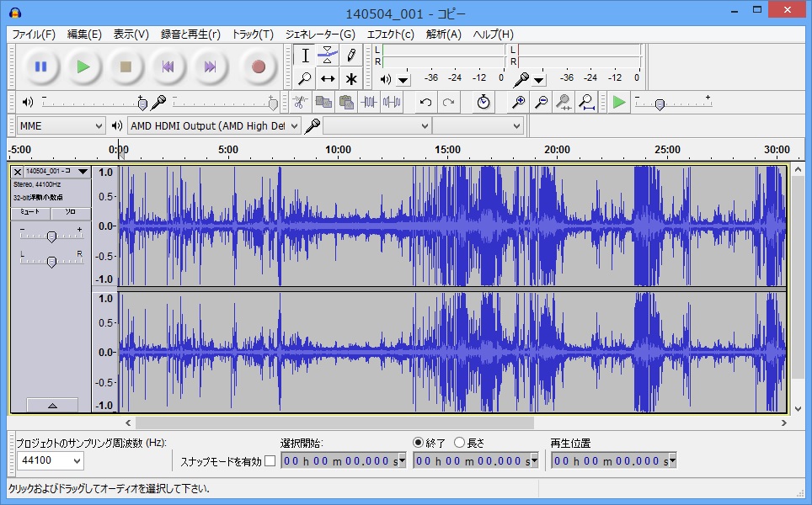Select the Draw pencil tool
The width and height of the screenshot is (812, 505).
[x=350, y=56]
